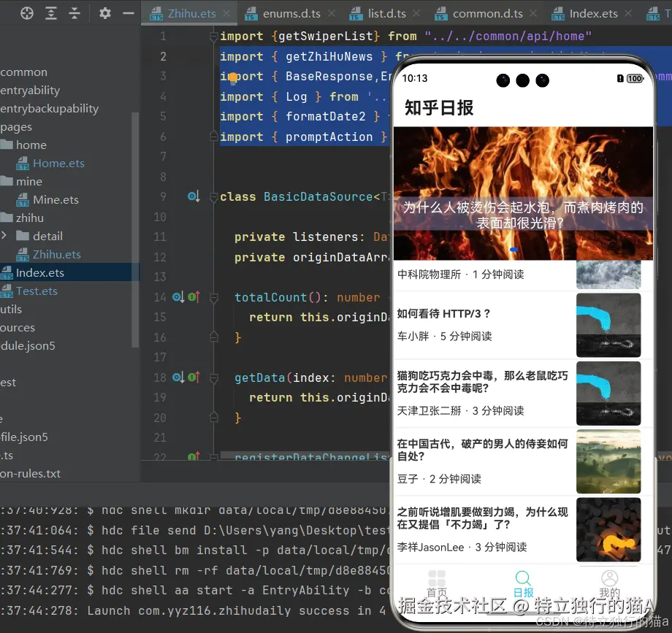Viewport: 672px width, 633px height.
Task: Tap the battery indicator in phone status bar
Action: point(635,78)
